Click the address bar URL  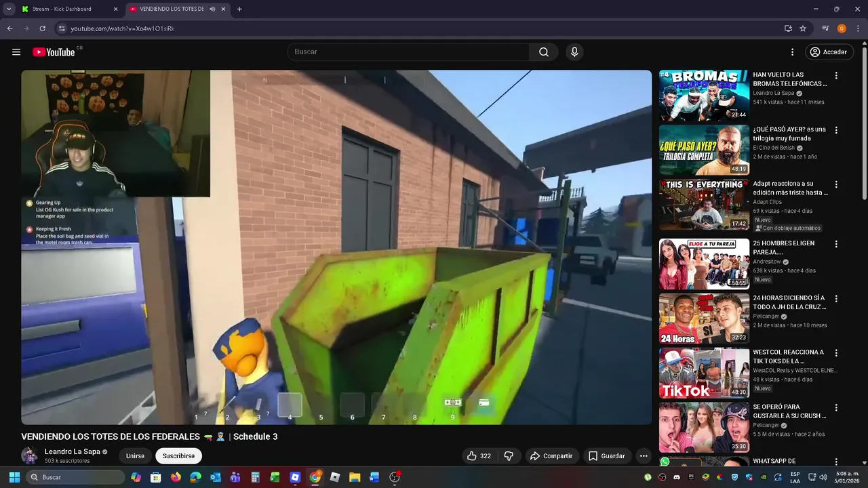pos(123,28)
